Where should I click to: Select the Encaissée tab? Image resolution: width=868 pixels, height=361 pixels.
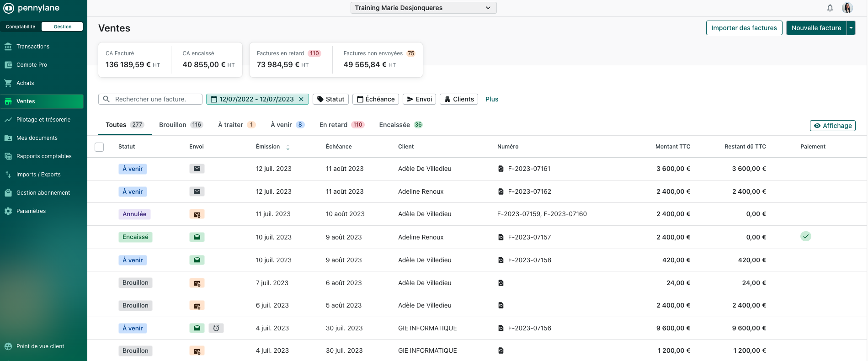(401, 125)
